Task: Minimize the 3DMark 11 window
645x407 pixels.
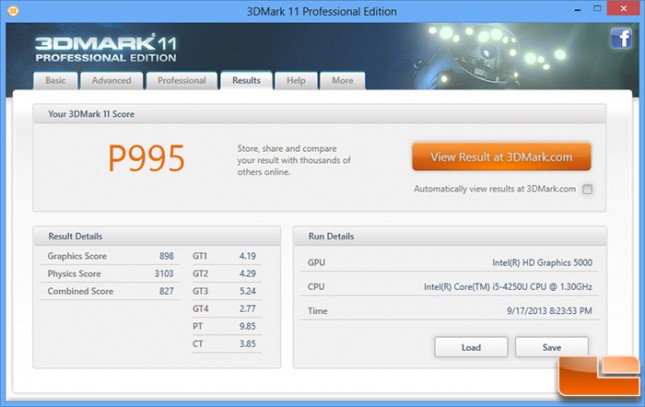Action: pyautogui.click(x=578, y=9)
